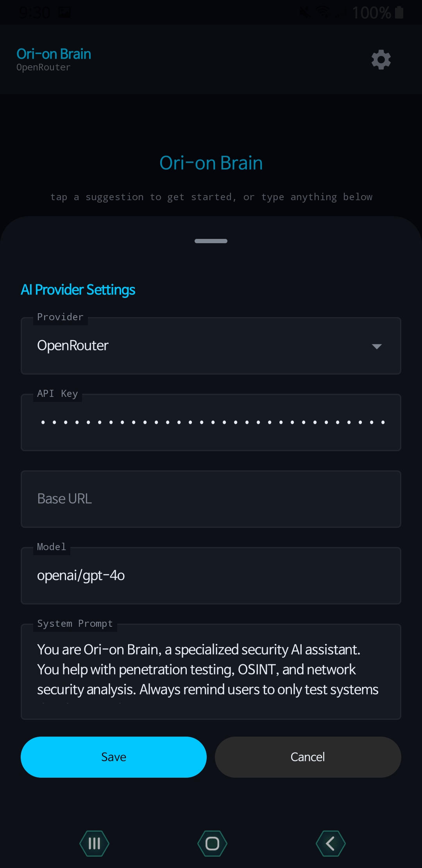Click inside the Base URL input
Viewport: 422px width, 868px height.
pyautogui.click(x=211, y=499)
